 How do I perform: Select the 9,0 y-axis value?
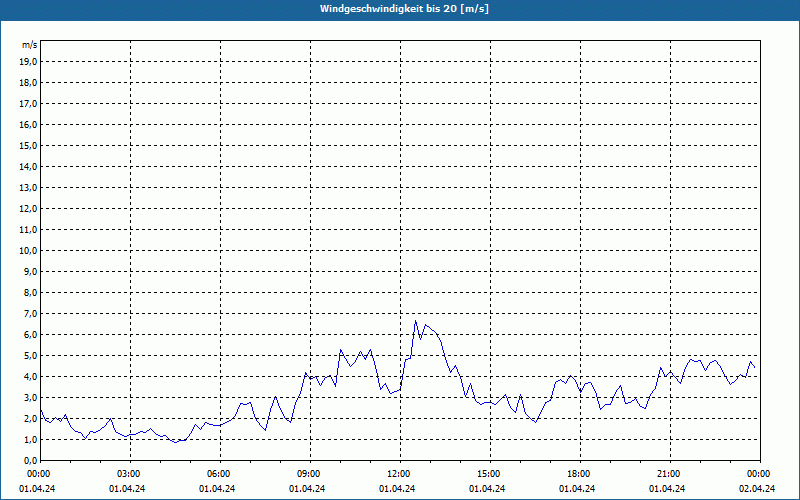pos(30,271)
